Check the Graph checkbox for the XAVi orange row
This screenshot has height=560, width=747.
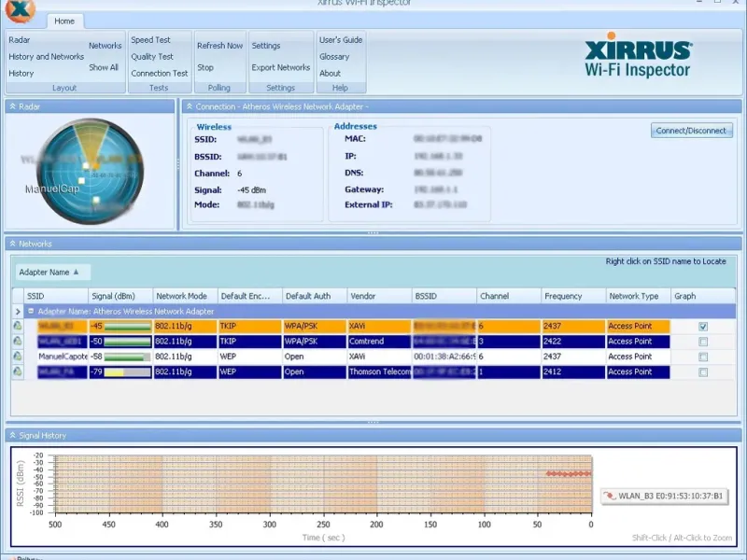(703, 327)
